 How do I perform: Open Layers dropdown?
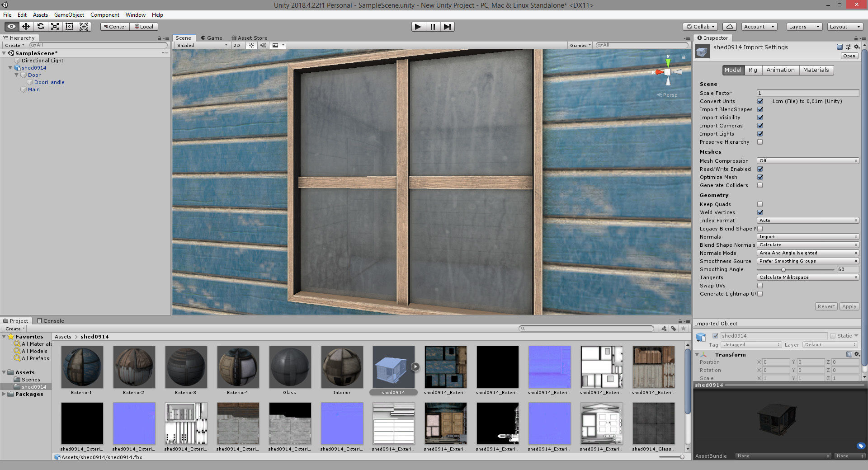(x=804, y=27)
